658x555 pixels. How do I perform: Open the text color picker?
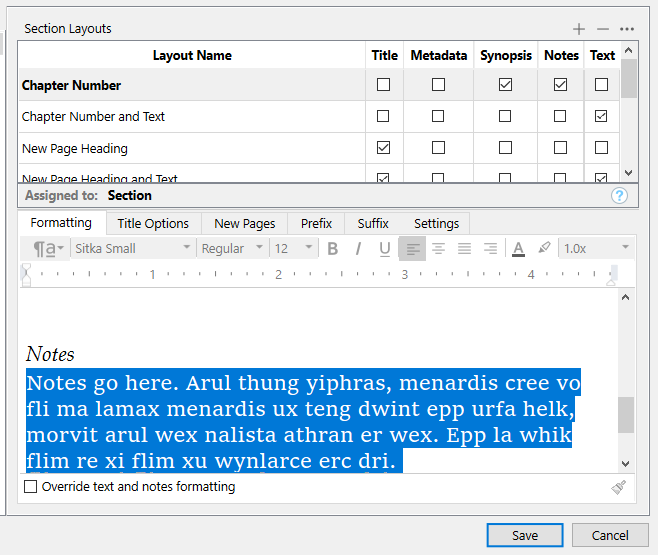click(518, 249)
